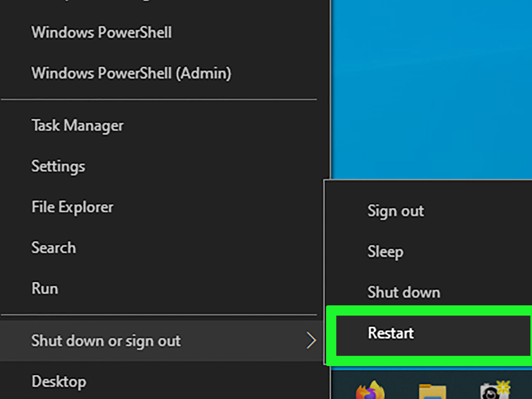The image size is (532, 399).
Task: Expand the arrow beside Shut down or sign out
Action: (x=311, y=340)
